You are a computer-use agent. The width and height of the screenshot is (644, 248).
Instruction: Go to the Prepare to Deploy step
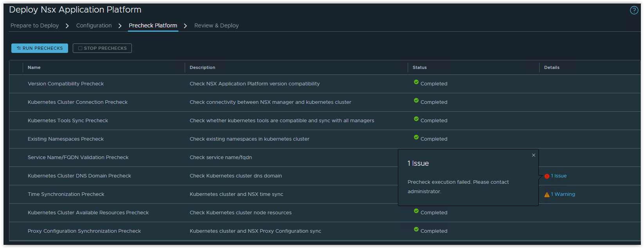click(34, 25)
